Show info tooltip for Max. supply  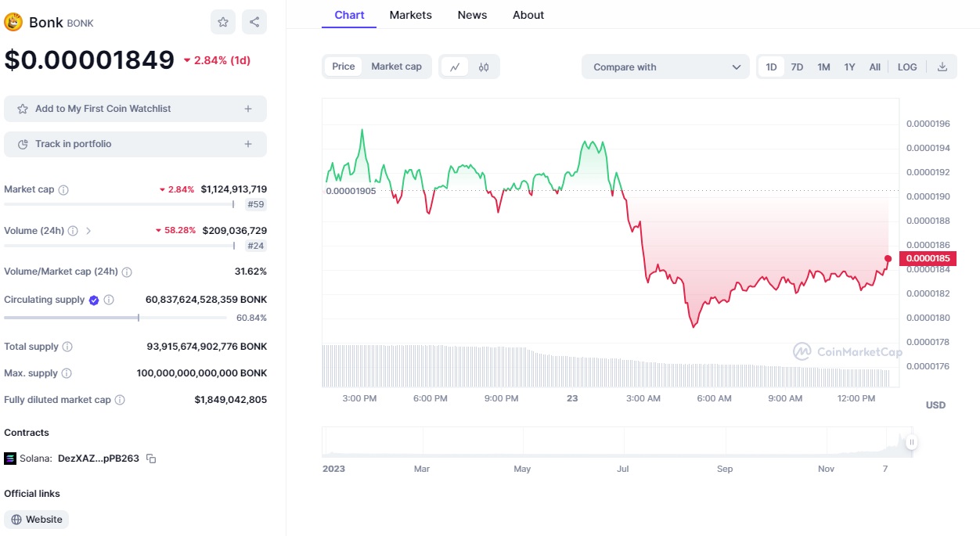[67, 373]
